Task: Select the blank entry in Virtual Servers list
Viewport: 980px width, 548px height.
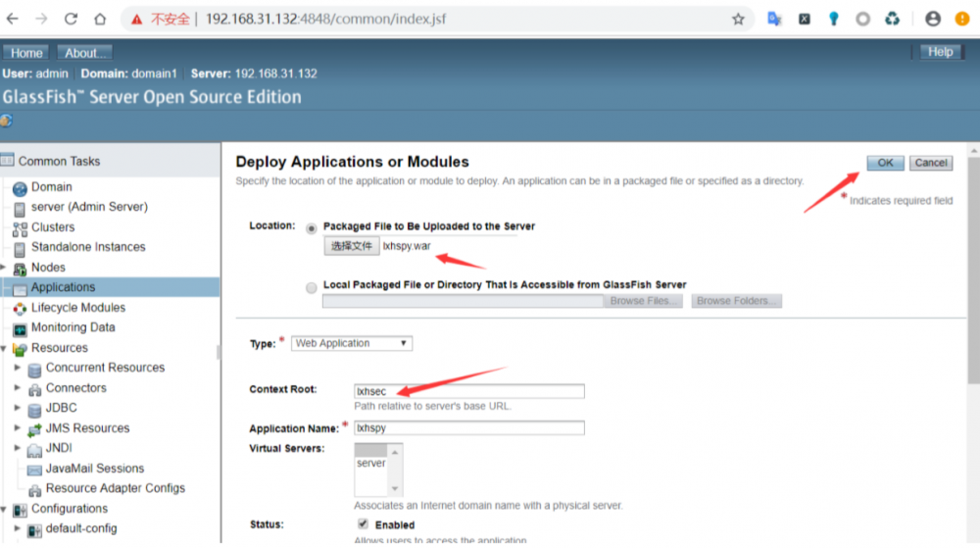Action: [370, 450]
